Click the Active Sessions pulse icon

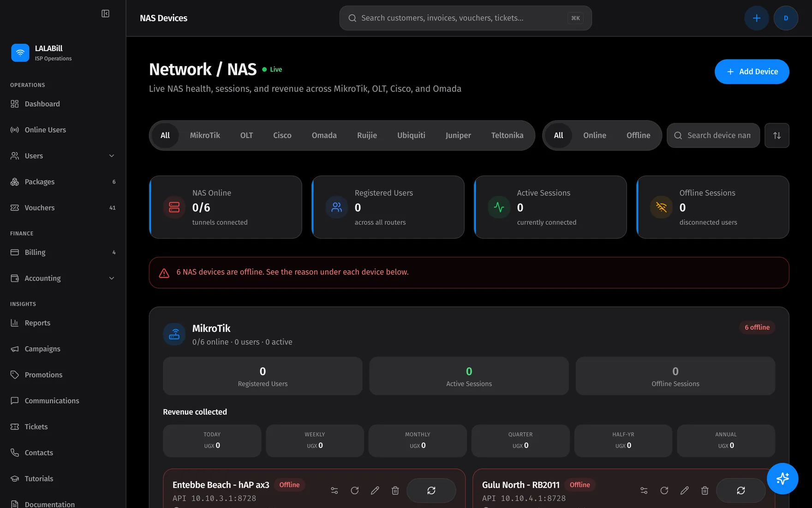[x=499, y=207]
